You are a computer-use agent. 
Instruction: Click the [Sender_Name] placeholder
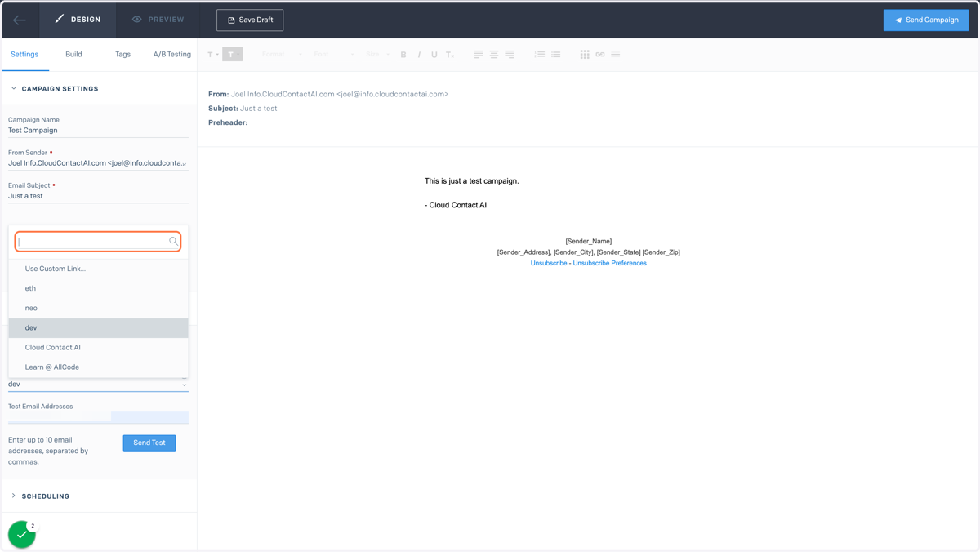tap(588, 242)
